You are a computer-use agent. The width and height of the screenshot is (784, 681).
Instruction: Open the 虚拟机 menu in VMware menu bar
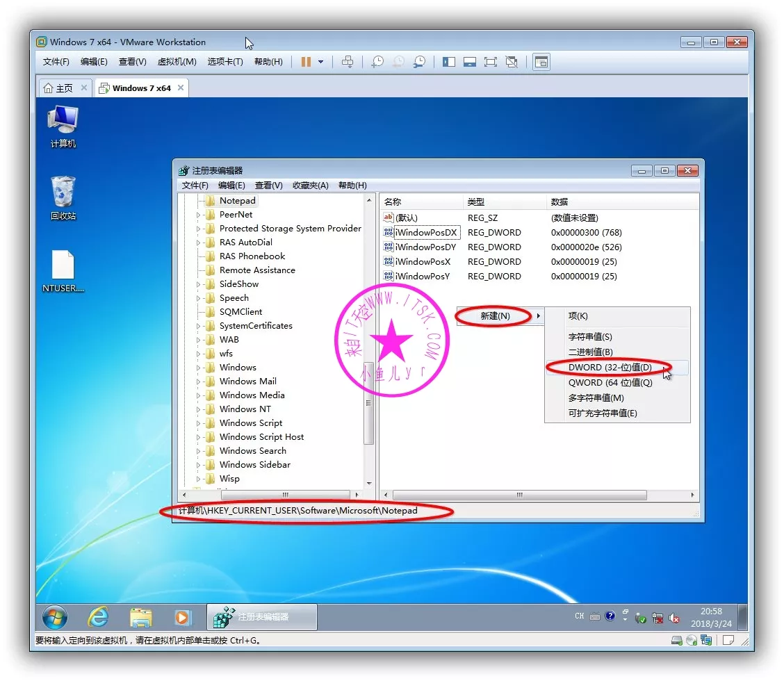point(177,62)
